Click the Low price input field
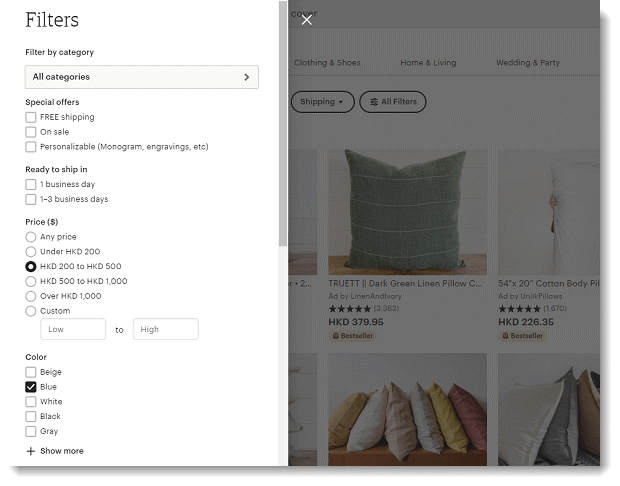The image size is (620, 486). click(x=73, y=329)
